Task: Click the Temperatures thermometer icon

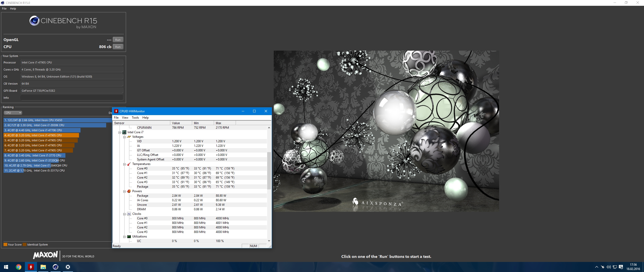Action: [x=129, y=164]
